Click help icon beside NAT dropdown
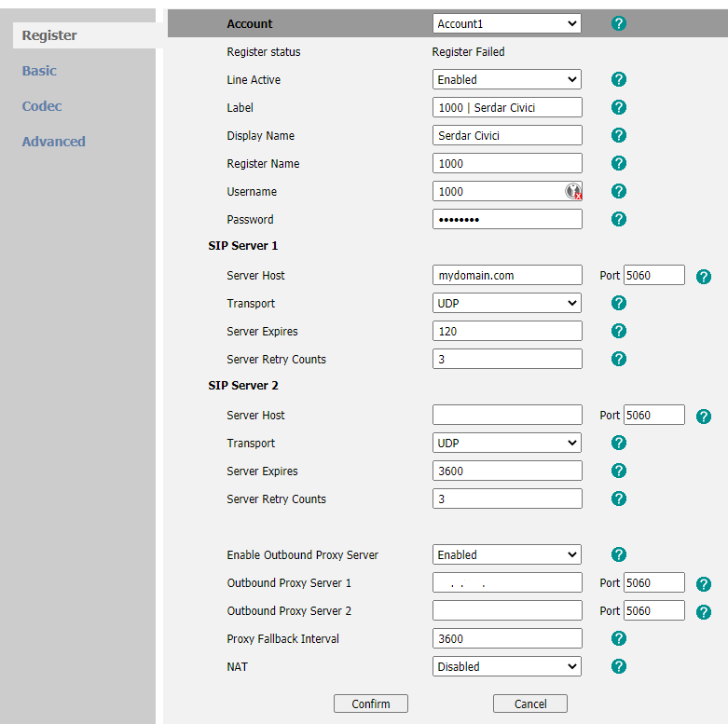 tap(618, 667)
